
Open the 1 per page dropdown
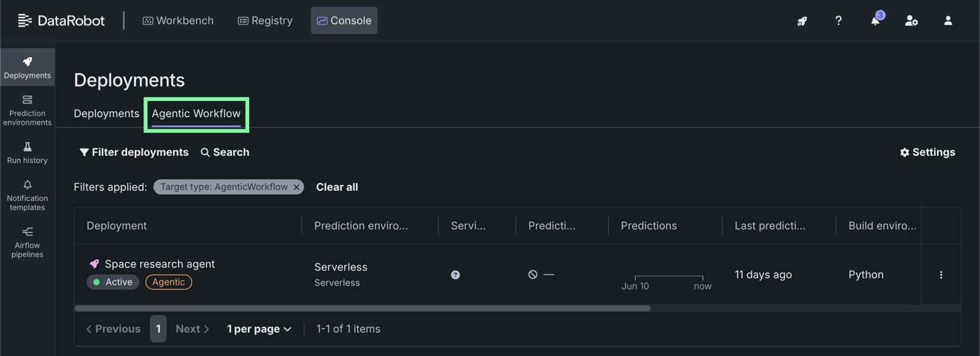tap(259, 328)
